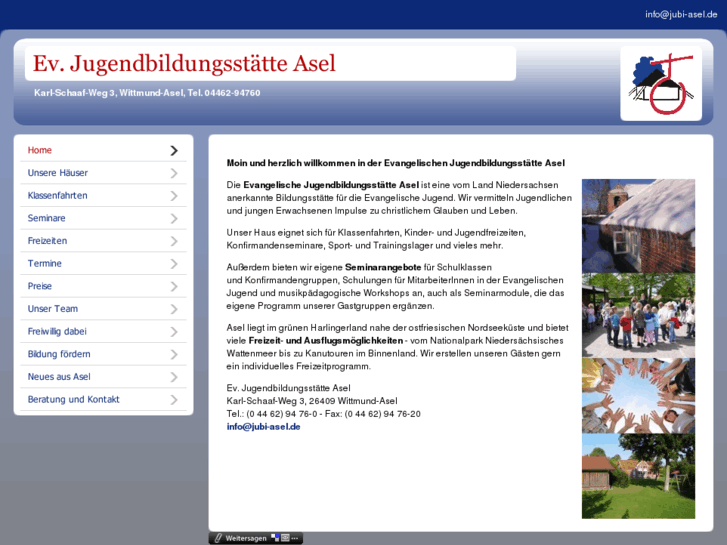This screenshot has width=727, height=545.
Task: Open the Preise page
Action: pos(103,286)
